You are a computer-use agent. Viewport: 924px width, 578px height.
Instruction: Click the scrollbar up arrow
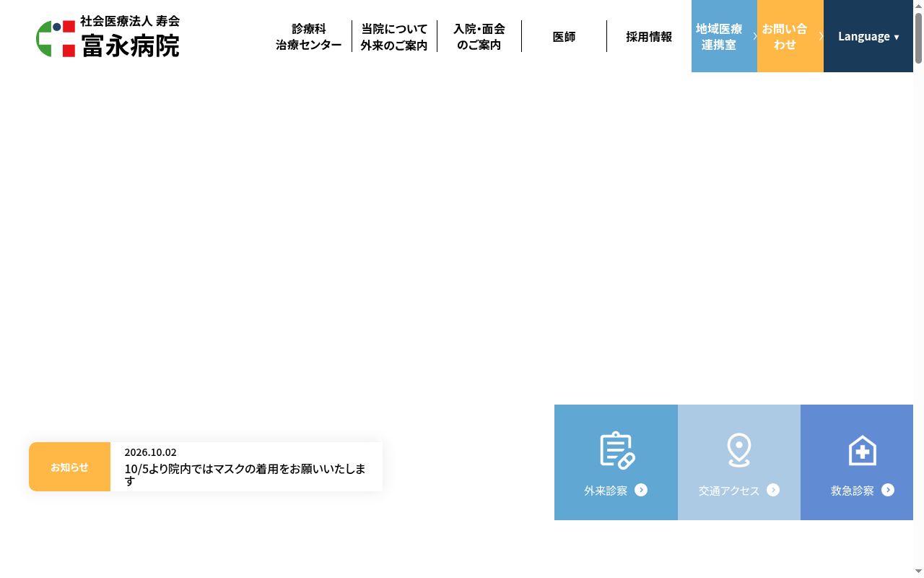click(x=918, y=6)
